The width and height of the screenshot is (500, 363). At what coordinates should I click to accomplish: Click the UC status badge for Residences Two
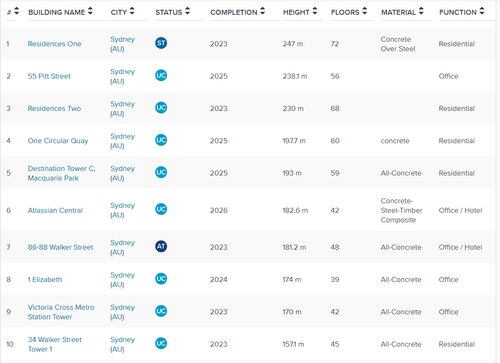click(161, 108)
